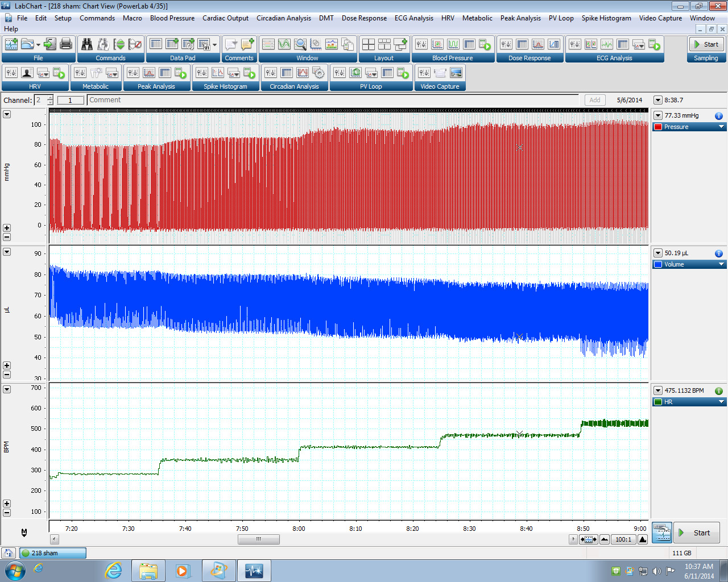Image resolution: width=728 pixels, height=582 pixels.
Task: Click the Video Capture camera icon
Action: pyautogui.click(x=440, y=73)
